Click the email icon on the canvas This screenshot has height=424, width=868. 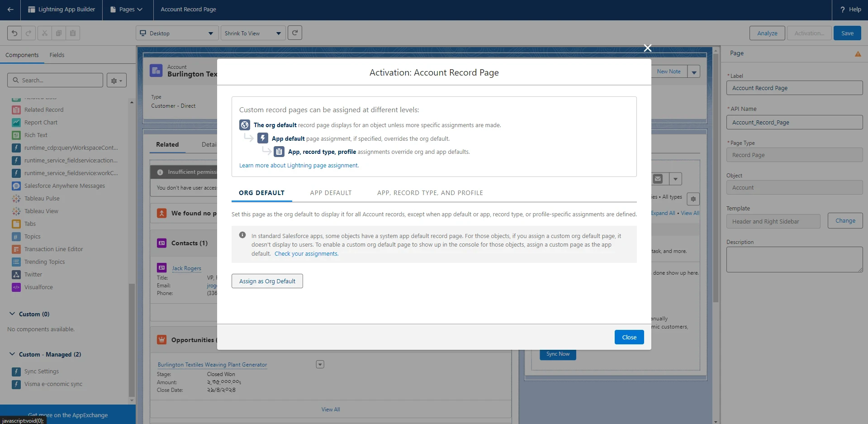[658, 179]
